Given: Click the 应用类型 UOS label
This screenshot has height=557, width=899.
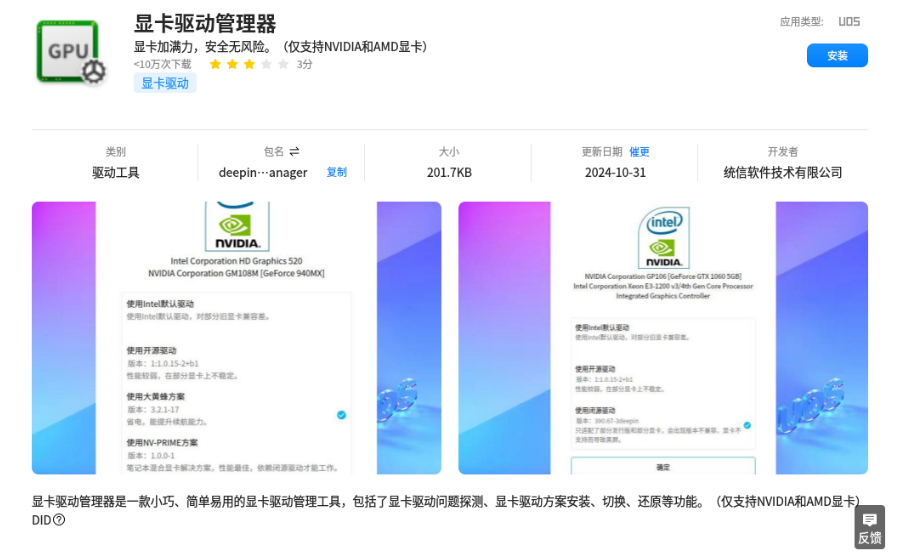Looking at the screenshot, I should click(820, 22).
